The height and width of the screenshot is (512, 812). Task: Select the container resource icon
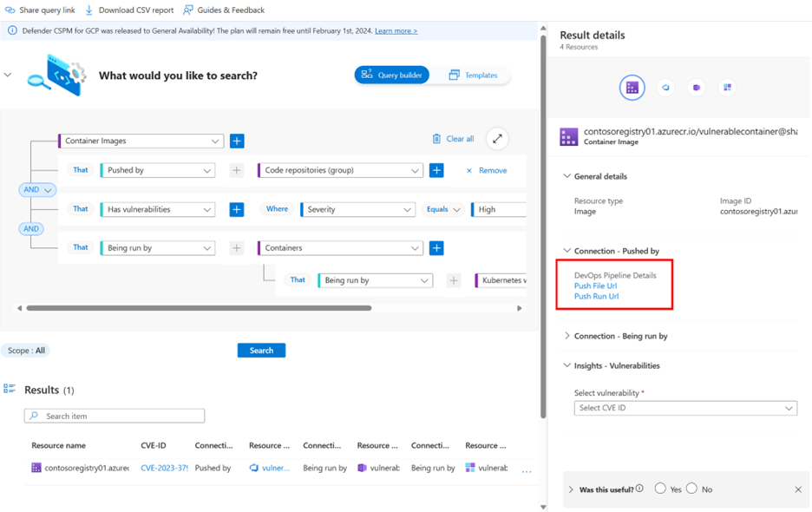click(697, 88)
